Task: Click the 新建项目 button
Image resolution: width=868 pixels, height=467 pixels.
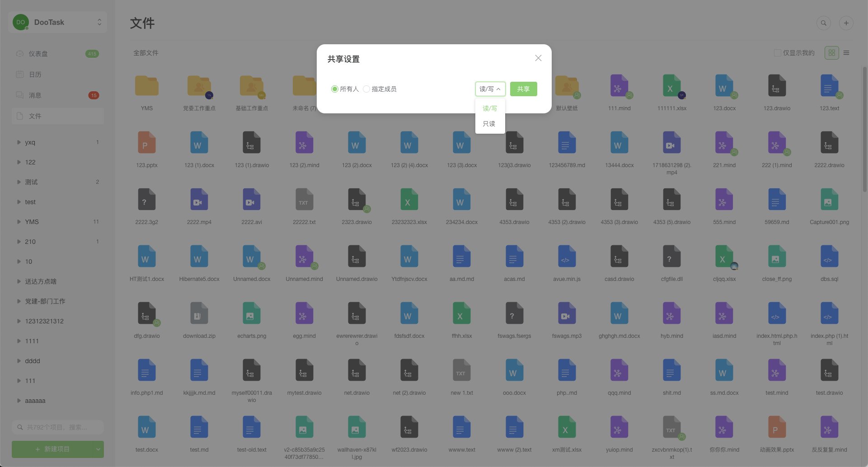Action: (52, 449)
